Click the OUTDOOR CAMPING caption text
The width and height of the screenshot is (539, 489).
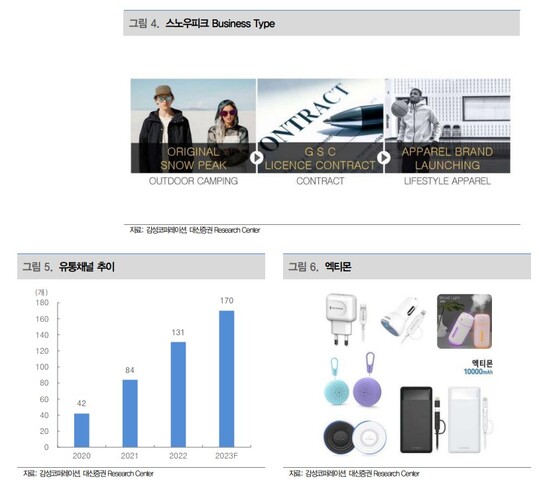(x=193, y=181)
